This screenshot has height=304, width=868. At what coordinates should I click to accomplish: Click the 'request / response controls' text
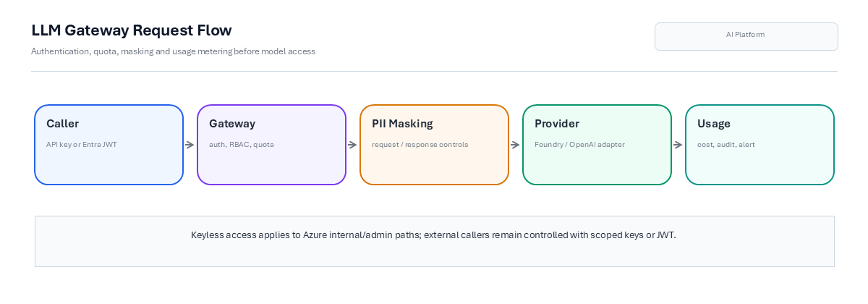coord(420,144)
